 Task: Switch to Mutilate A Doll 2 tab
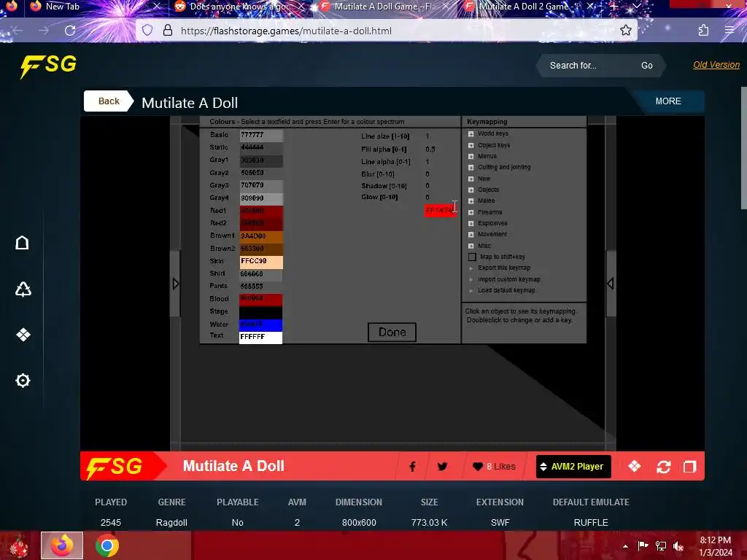click(x=529, y=7)
